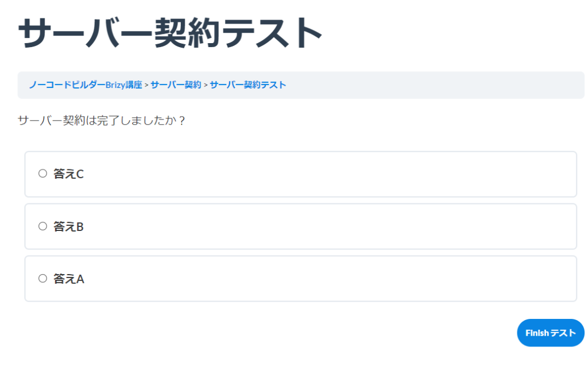Click the 答えB label text
This screenshot has width=588, height=366.
click(68, 227)
